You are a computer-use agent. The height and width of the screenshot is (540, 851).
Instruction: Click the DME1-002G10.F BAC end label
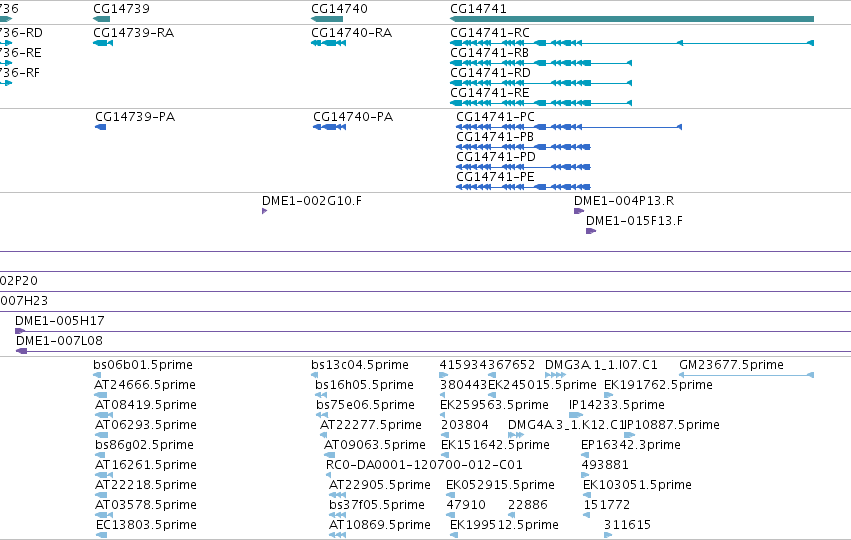click(x=312, y=201)
